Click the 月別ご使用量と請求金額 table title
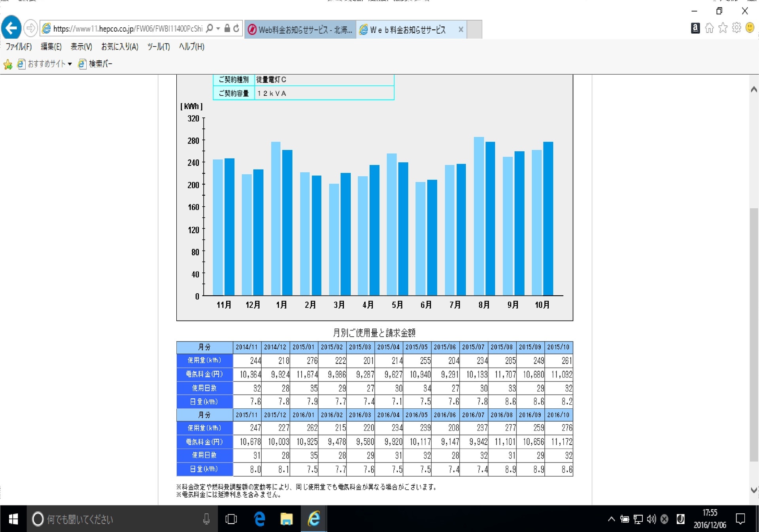 [374, 332]
